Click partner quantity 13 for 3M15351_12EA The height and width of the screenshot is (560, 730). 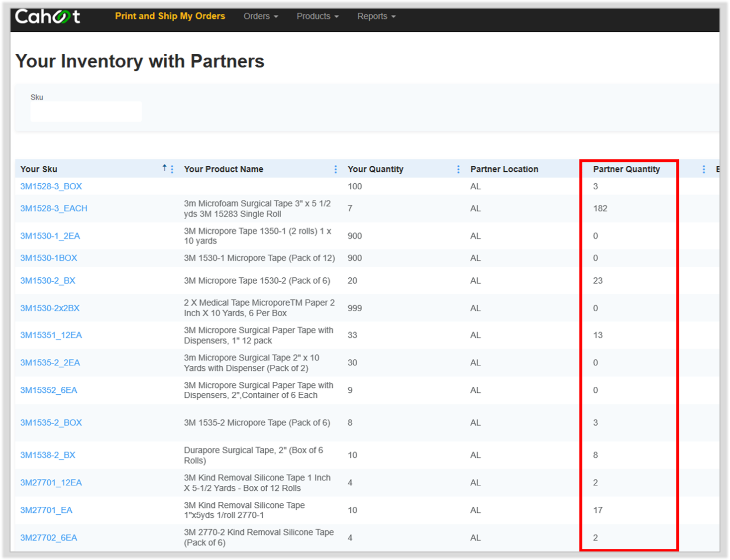click(598, 335)
